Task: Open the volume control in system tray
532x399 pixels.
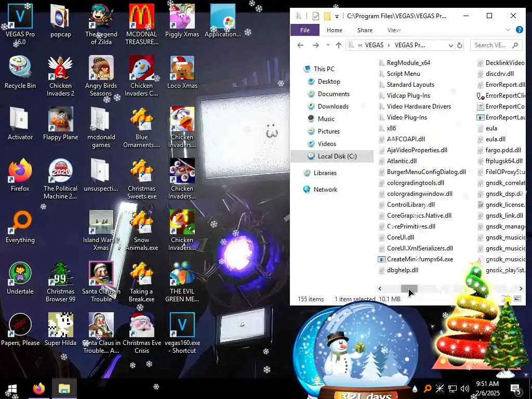Action: (465, 389)
